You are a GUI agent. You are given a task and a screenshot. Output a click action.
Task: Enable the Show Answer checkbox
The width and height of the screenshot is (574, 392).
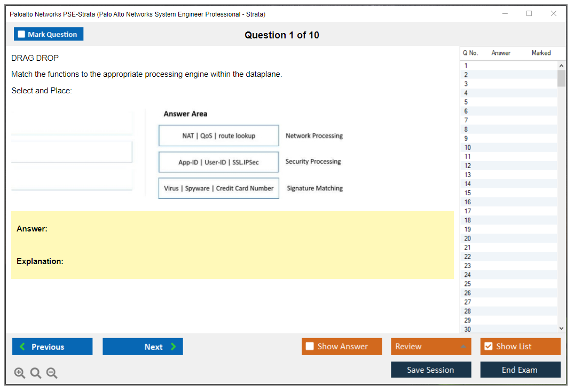click(310, 347)
